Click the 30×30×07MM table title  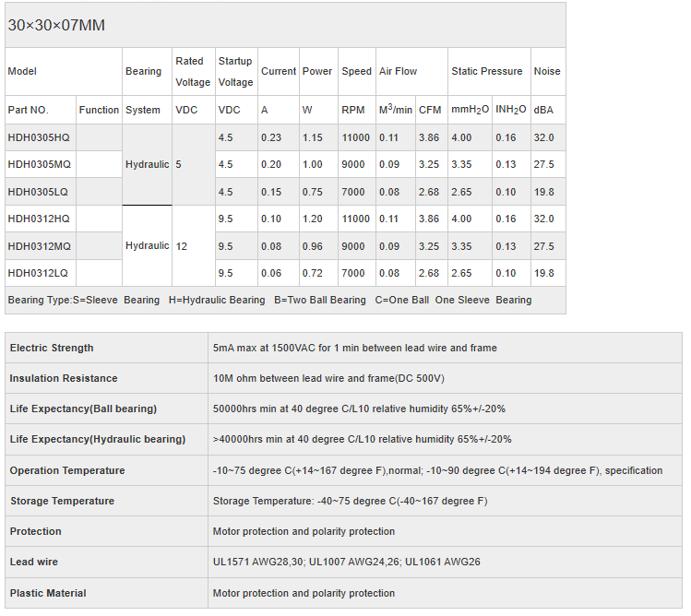tap(56, 25)
